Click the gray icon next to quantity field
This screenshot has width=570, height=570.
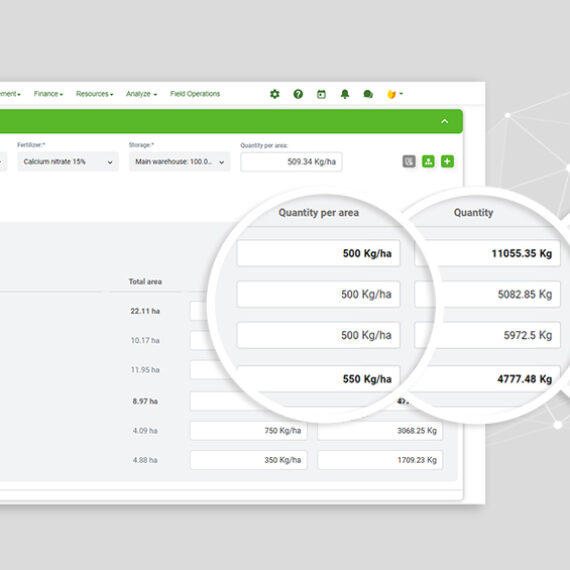tap(409, 161)
